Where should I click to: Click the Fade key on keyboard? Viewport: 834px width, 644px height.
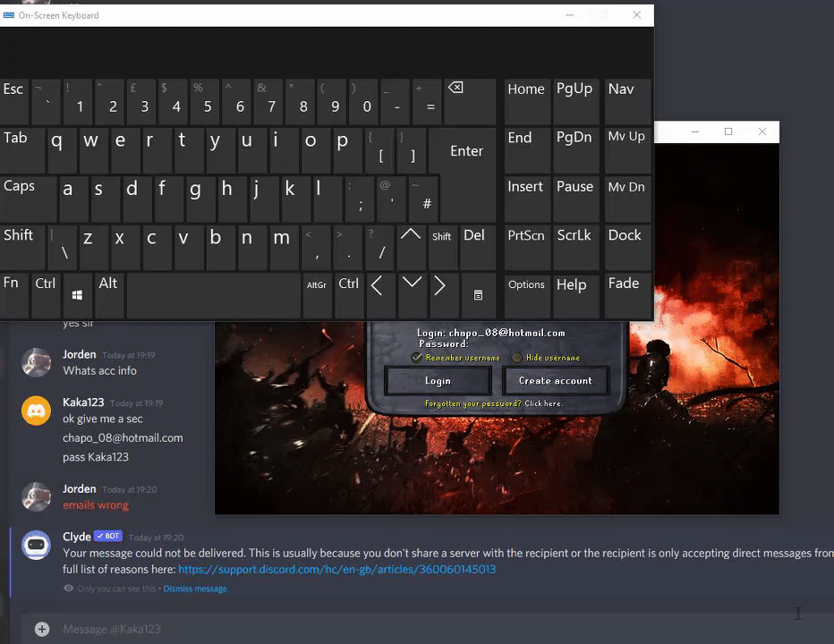pos(628,295)
